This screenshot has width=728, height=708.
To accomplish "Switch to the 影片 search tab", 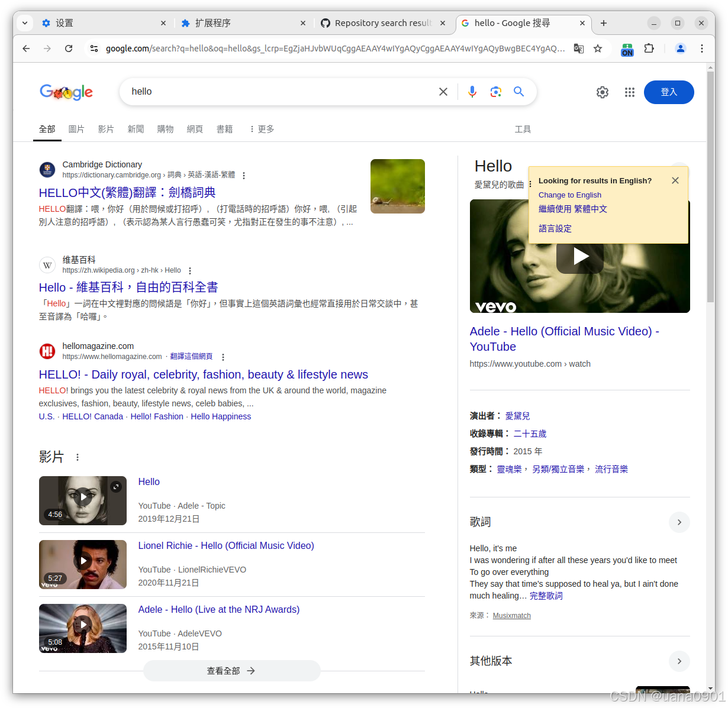I will (x=106, y=129).
